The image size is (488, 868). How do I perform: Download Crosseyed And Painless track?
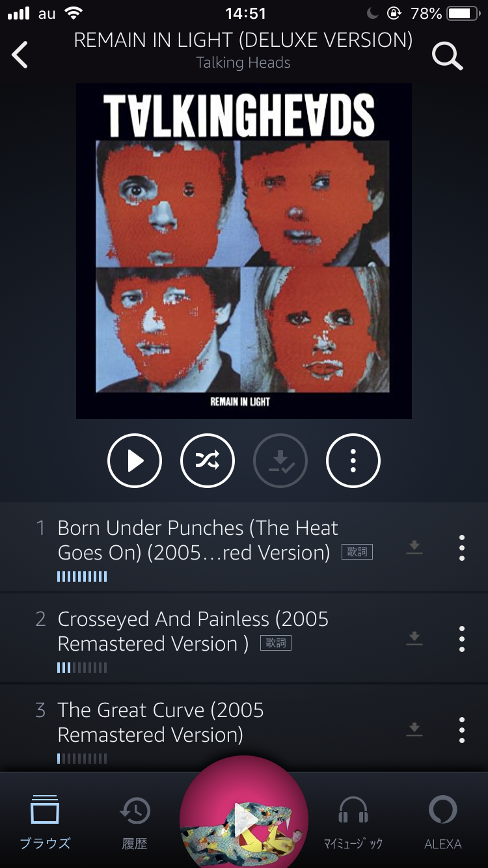pos(414,638)
